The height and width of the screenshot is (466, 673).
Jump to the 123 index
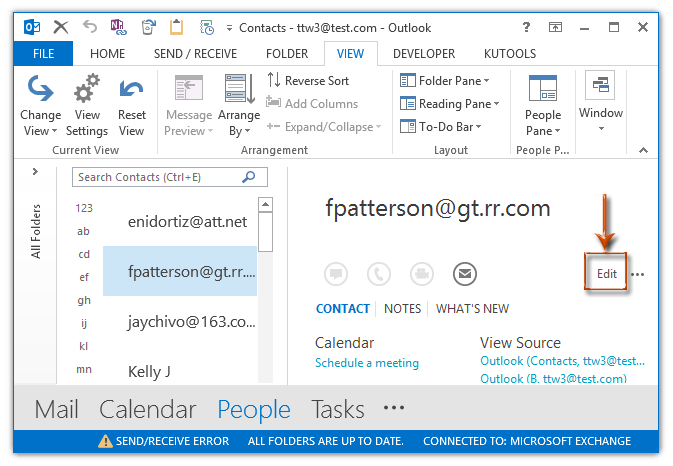tap(84, 208)
